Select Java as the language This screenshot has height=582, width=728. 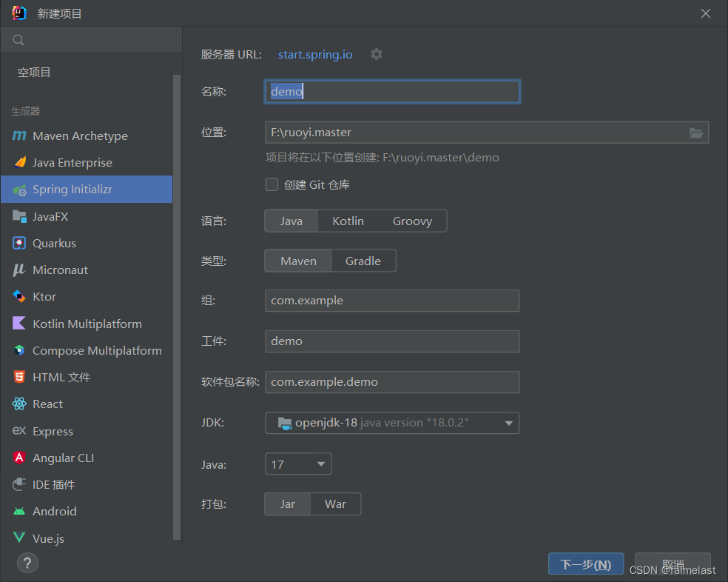[x=291, y=221]
